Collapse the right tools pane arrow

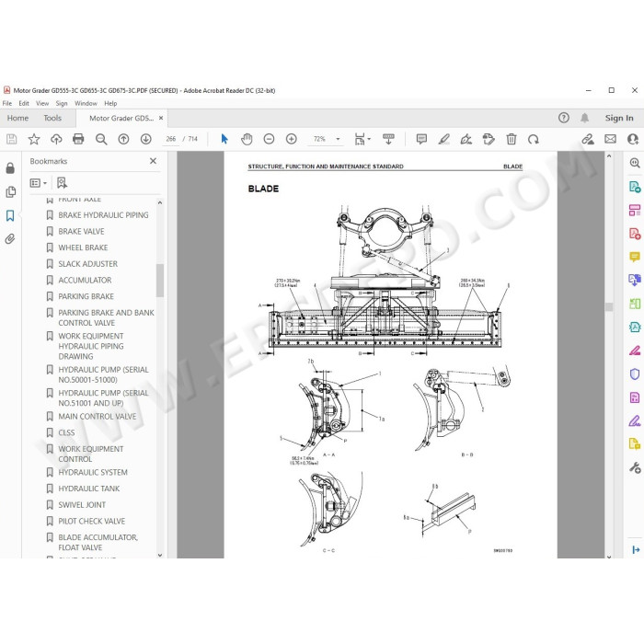pos(636,549)
